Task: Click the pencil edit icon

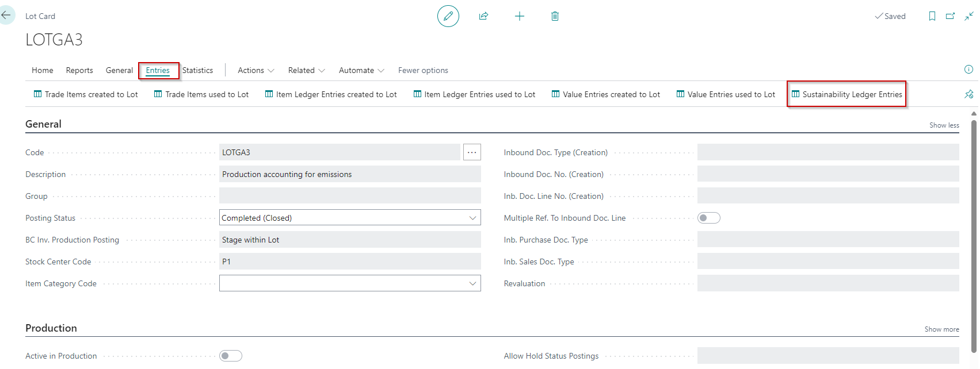Action: pyautogui.click(x=448, y=16)
